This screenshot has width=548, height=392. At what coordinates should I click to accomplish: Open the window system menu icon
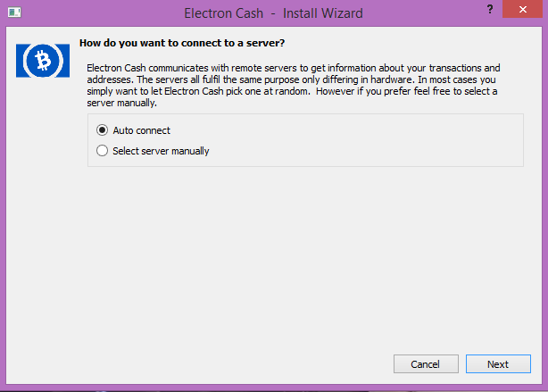[x=12, y=13]
